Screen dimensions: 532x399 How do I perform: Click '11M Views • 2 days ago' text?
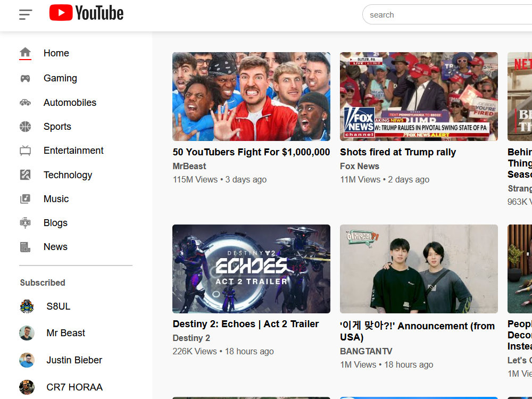tap(385, 179)
